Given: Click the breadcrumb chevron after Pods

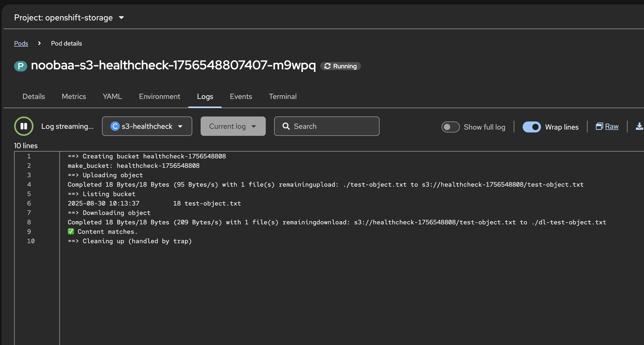Looking at the screenshot, I should [x=39, y=43].
